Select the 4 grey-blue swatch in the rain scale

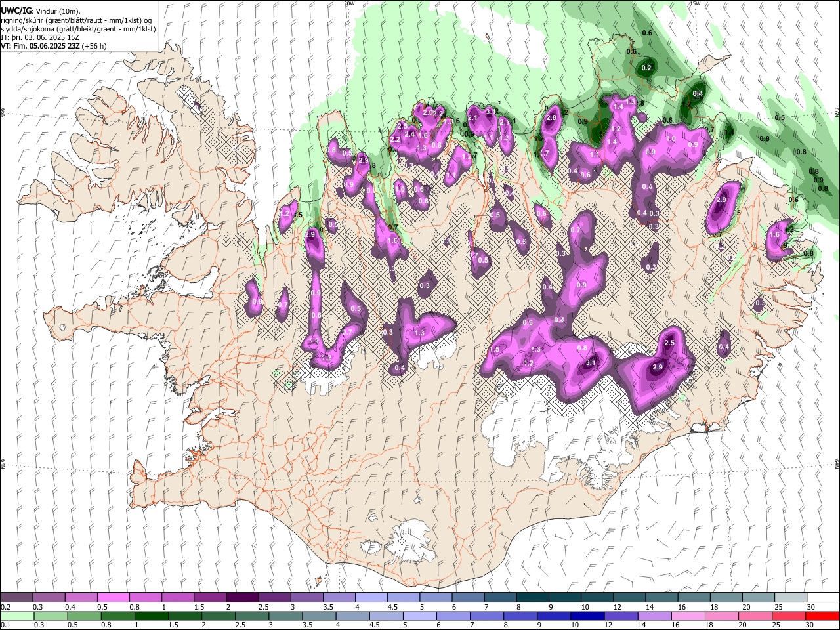(352, 616)
